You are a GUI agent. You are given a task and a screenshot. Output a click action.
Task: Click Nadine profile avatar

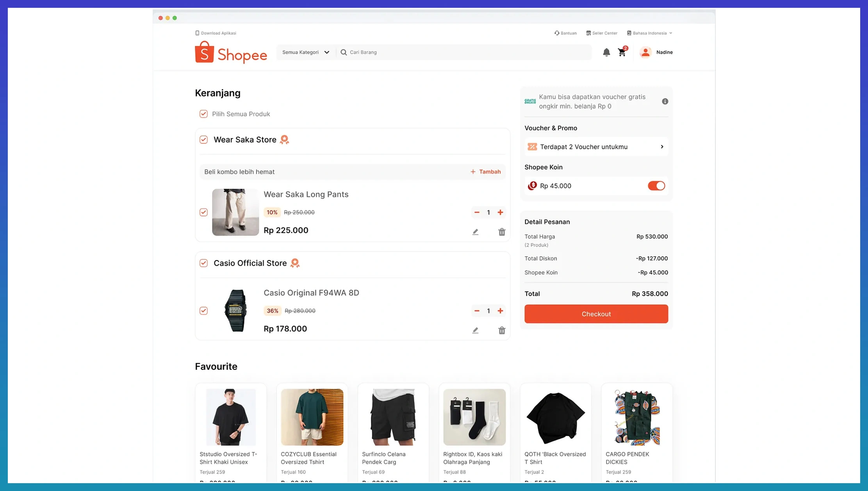(x=645, y=52)
